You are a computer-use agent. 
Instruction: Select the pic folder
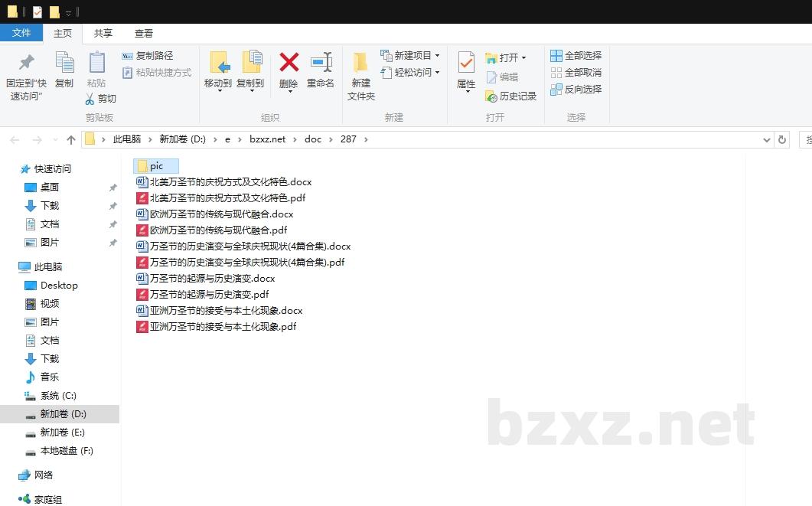pyautogui.click(x=155, y=165)
